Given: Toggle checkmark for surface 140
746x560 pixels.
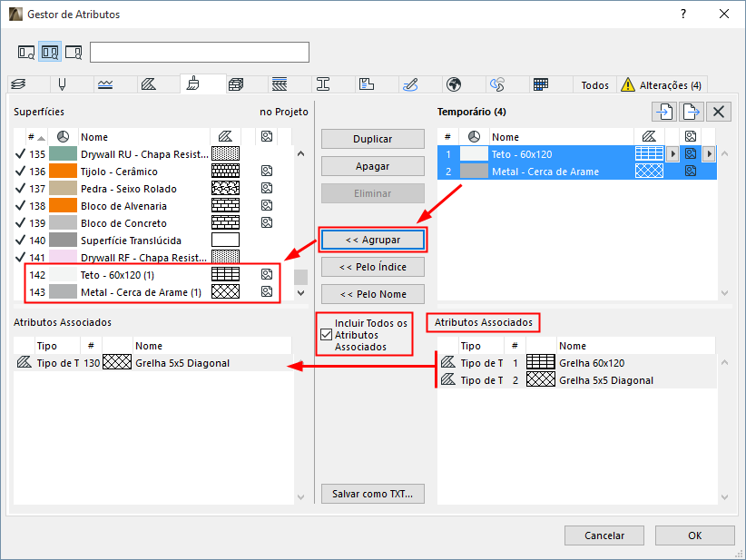Looking at the screenshot, I should pos(20,241).
